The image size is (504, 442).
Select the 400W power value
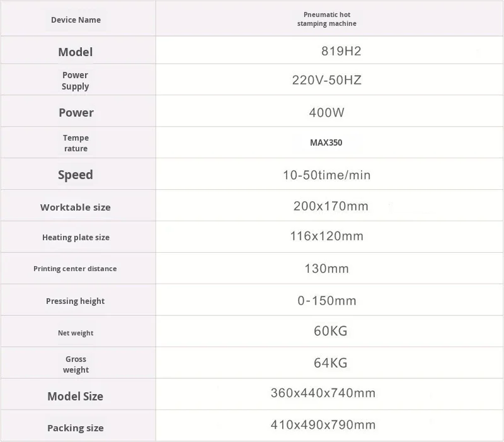coord(326,113)
